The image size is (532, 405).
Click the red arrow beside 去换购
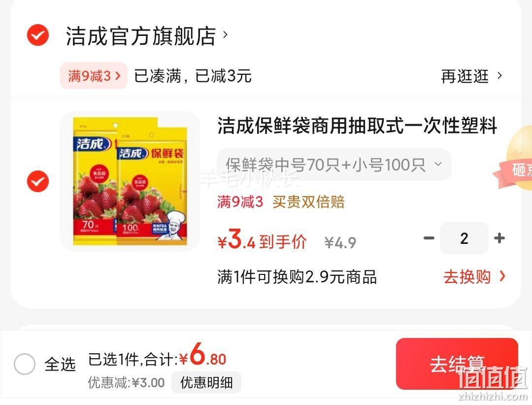(502, 276)
